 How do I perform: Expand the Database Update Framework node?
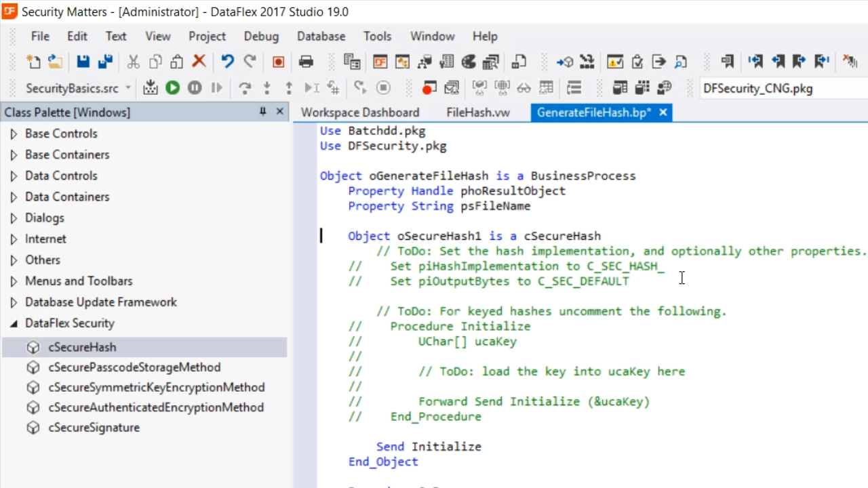(x=14, y=302)
